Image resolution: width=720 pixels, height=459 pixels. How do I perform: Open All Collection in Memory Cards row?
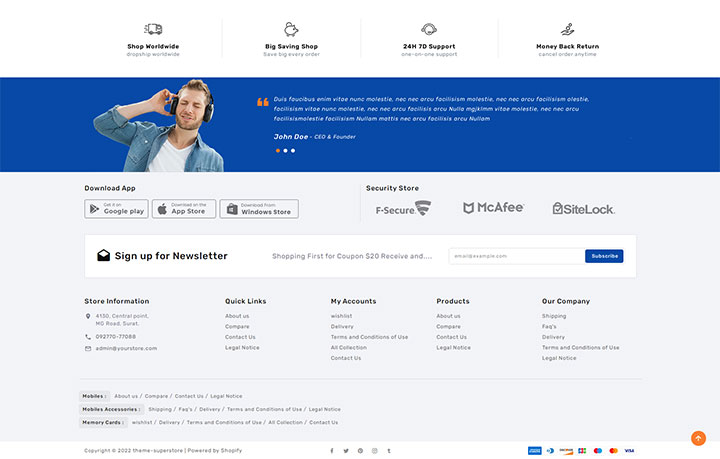[285, 423]
